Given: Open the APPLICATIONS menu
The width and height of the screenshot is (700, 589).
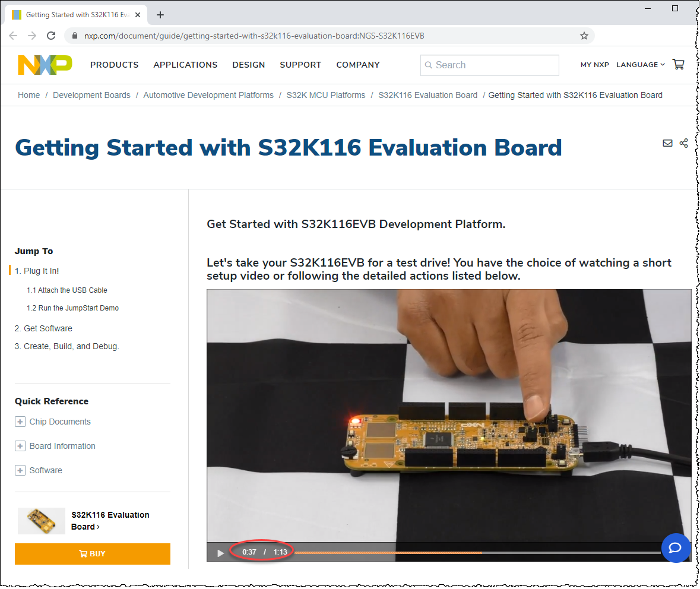Looking at the screenshot, I should click(185, 65).
